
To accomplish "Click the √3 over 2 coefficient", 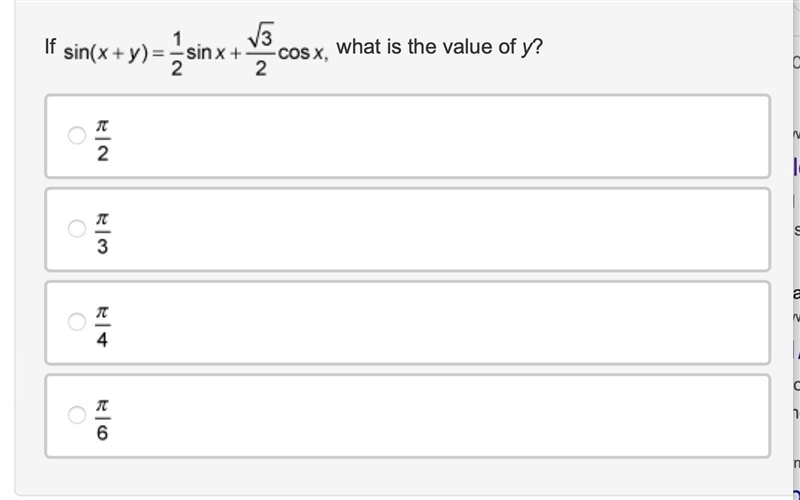I will pyautogui.click(x=261, y=49).
